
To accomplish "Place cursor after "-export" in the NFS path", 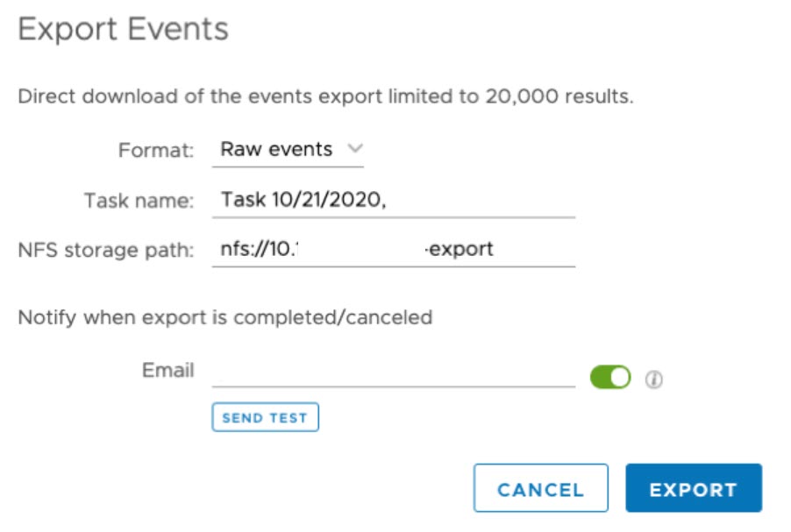I will [496, 250].
